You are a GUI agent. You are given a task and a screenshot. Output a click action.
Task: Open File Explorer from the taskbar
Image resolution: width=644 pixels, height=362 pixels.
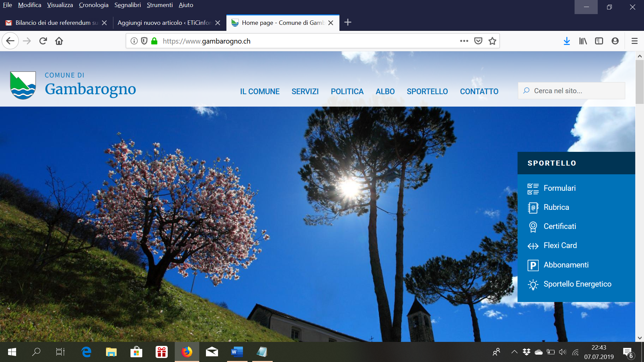click(x=111, y=352)
